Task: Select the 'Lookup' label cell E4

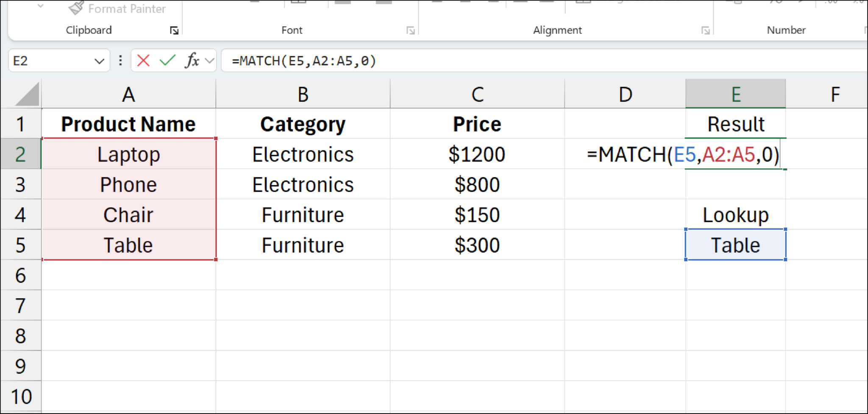Action: [735, 215]
